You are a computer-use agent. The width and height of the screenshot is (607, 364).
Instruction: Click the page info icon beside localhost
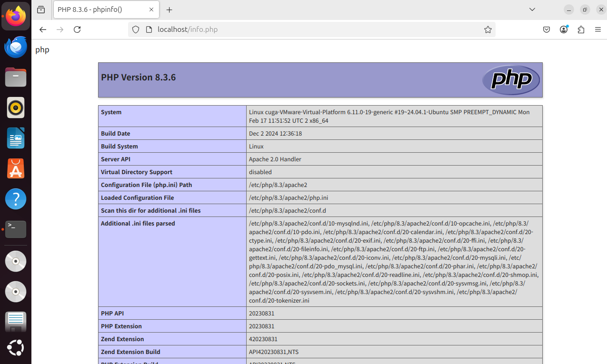click(x=149, y=30)
